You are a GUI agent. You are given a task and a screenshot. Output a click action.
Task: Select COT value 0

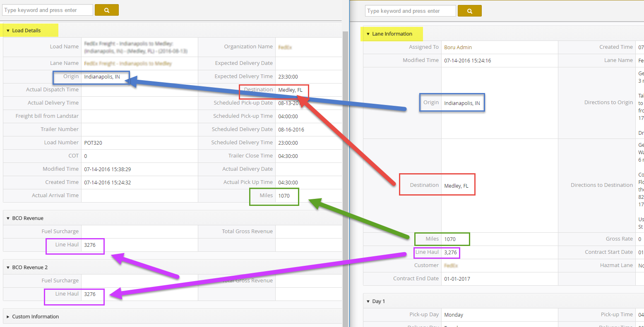tap(86, 156)
